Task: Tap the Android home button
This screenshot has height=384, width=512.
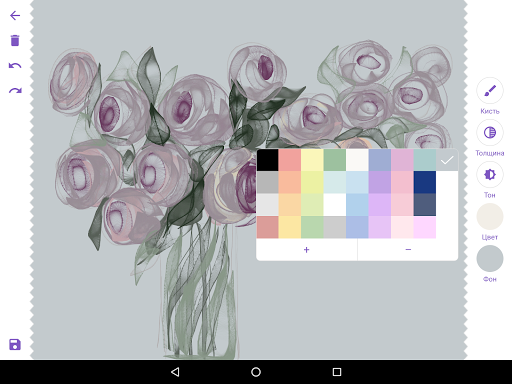Action: pyautogui.click(x=256, y=372)
